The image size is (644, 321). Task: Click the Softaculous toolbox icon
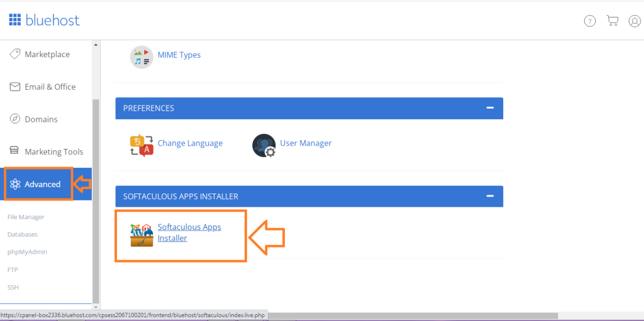pos(142,235)
